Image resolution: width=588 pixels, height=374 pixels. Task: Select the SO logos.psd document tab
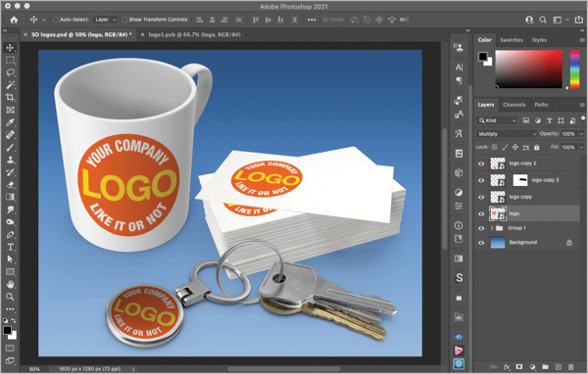pyautogui.click(x=81, y=34)
